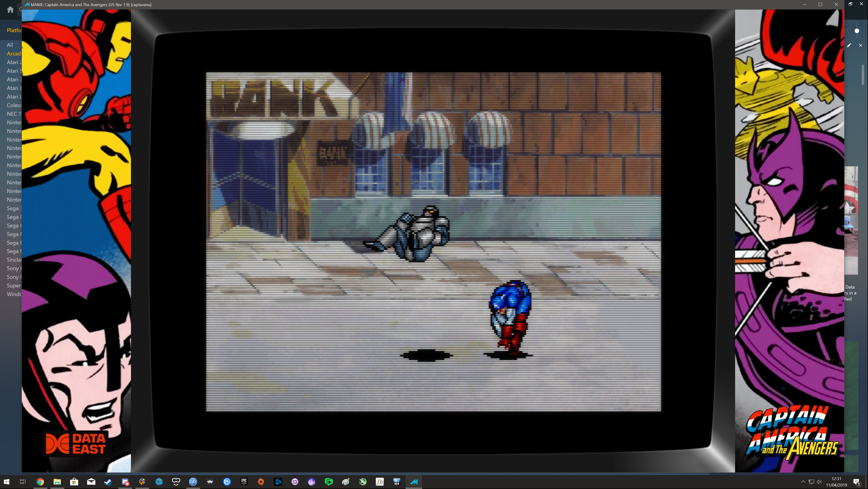Minimize the MAME window
The width and height of the screenshot is (868, 489).
pyautogui.click(x=804, y=4)
